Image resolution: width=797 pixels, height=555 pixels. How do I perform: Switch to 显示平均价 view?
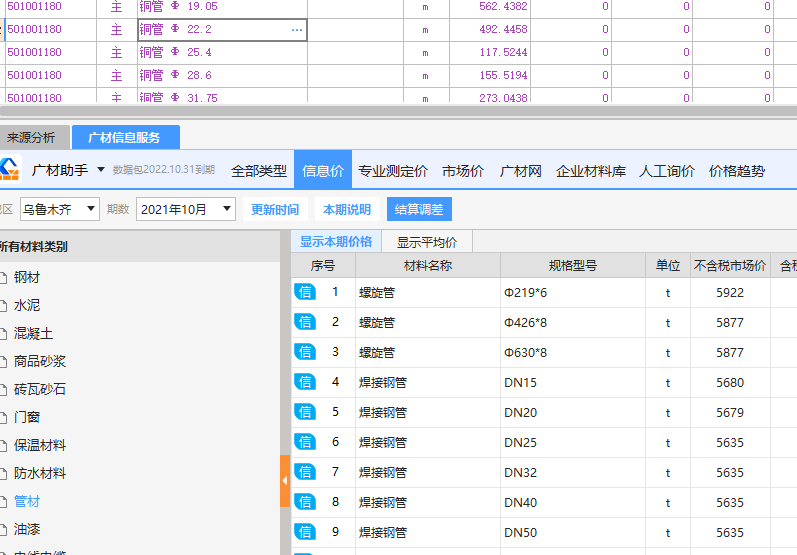[x=427, y=241]
